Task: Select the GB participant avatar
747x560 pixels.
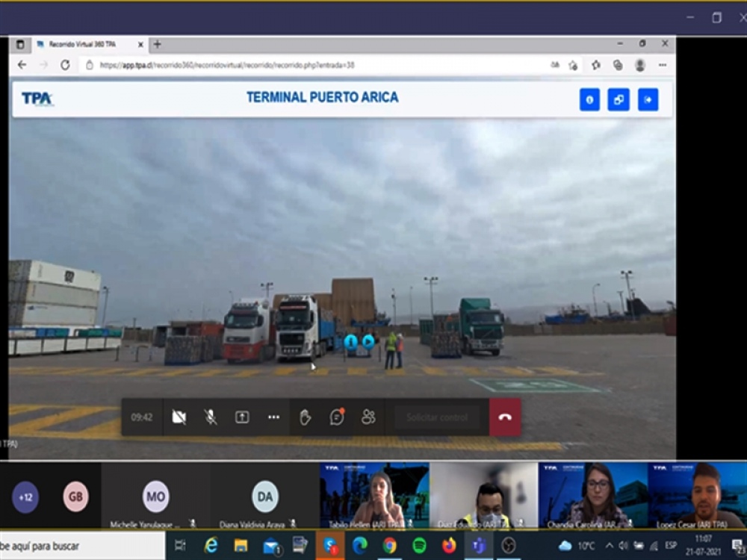Action: (x=75, y=497)
